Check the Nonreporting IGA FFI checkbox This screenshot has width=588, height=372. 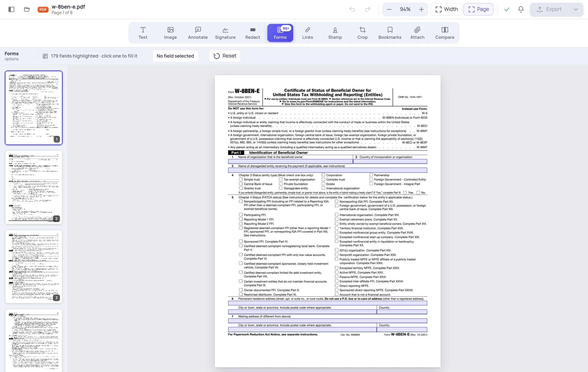click(x=337, y=201)
